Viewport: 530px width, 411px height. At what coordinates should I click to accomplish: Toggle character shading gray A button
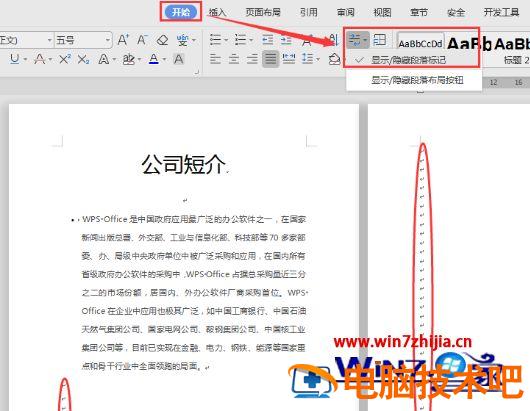point(178,59)
